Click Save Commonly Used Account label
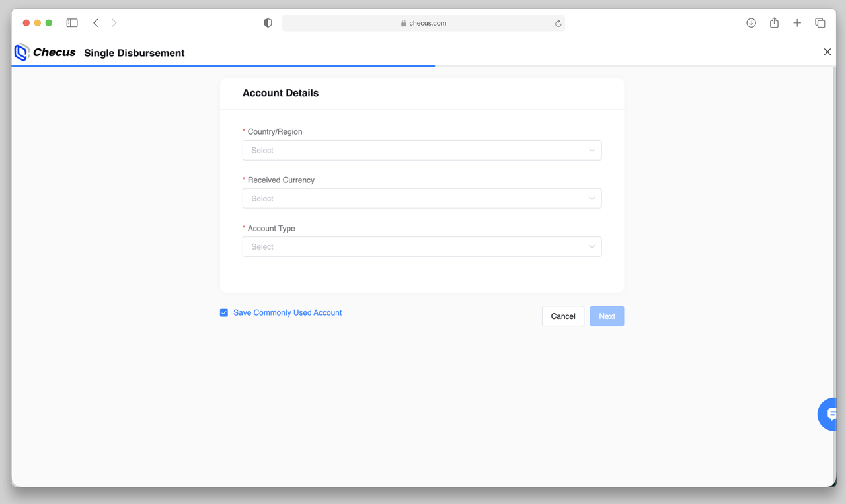 [288, 313]
